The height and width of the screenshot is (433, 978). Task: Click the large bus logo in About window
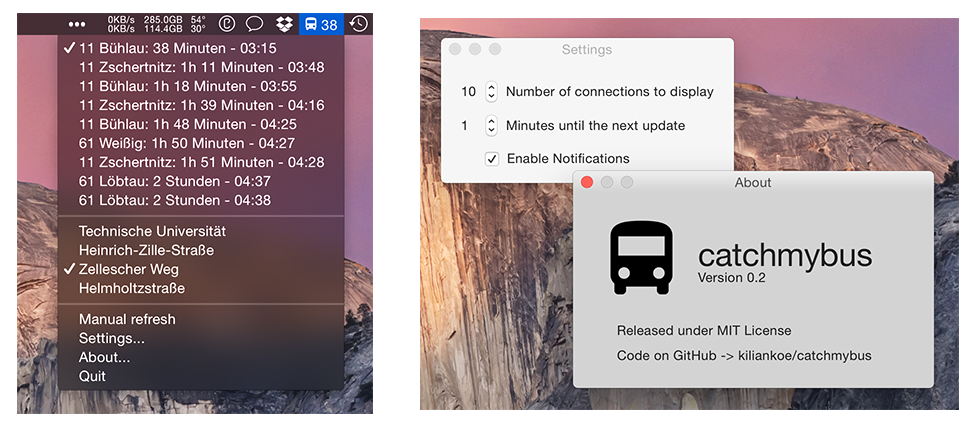(641, 257)
